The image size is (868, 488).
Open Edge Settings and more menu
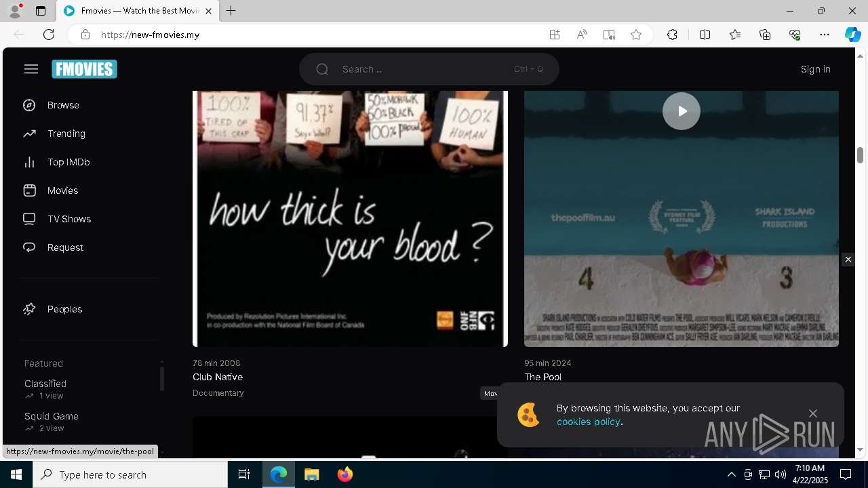[825, 35]
